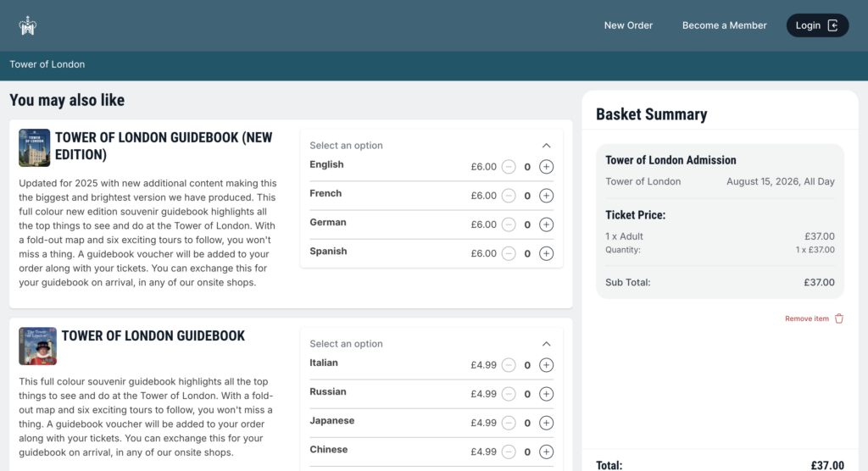
Task: Click the Beefeater guidebook cover thumbnail
Action: (x=37, y=346)
